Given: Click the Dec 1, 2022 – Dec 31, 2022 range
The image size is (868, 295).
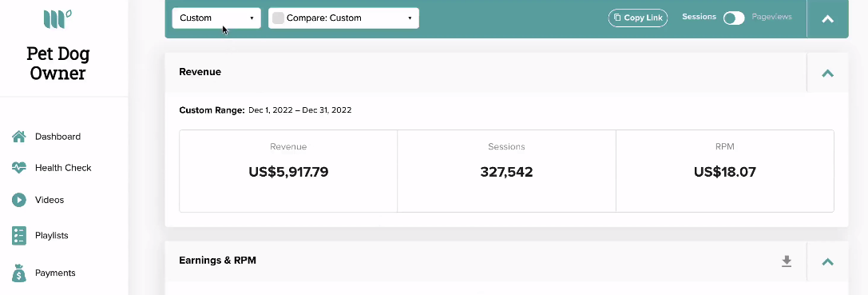Looking at the screenshot, I should pyautogui.click(x=300, y=110).
